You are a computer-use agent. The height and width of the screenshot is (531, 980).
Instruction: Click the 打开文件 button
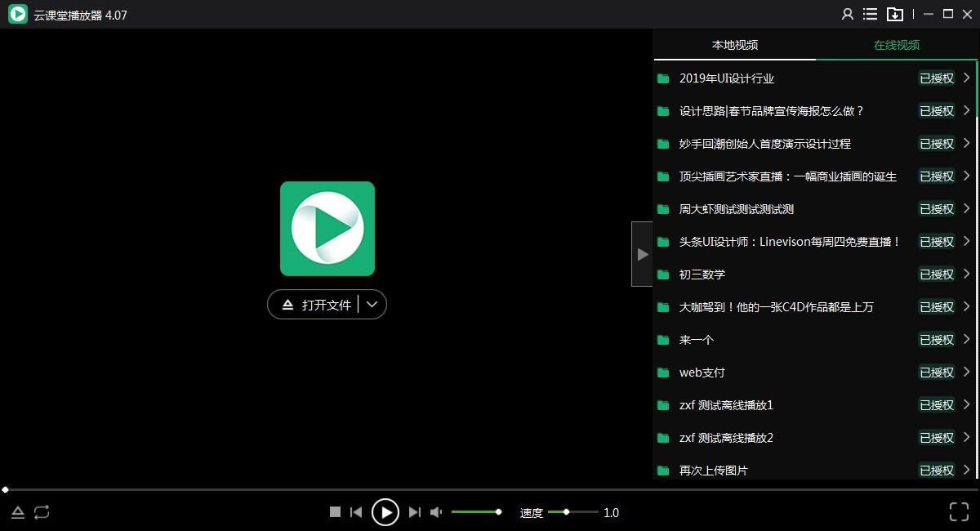(318, 305)
